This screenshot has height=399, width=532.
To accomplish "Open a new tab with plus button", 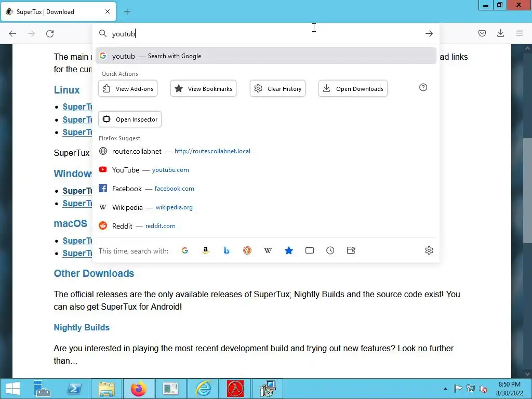I will (x=127, y=12).
